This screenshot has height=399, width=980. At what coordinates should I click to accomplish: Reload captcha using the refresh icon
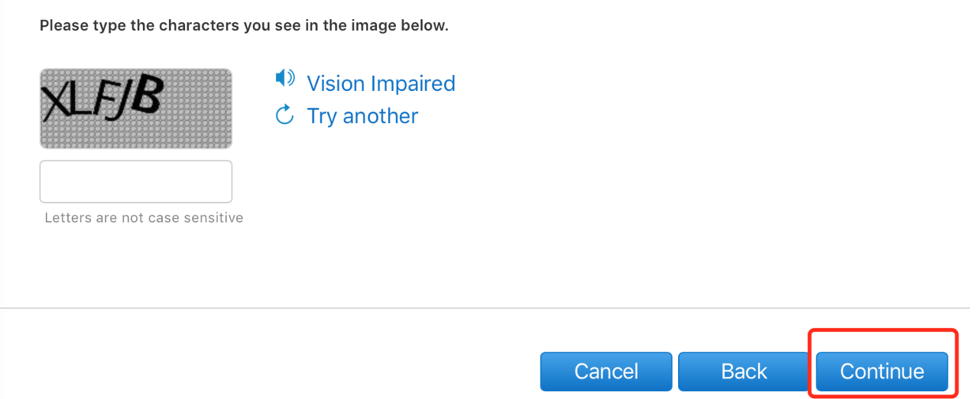click(285, 115)
